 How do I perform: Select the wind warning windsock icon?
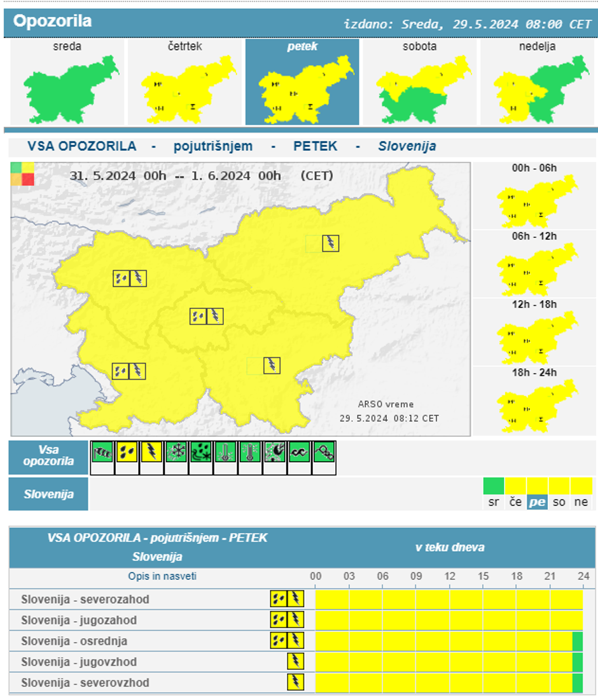tap(102, 453)
